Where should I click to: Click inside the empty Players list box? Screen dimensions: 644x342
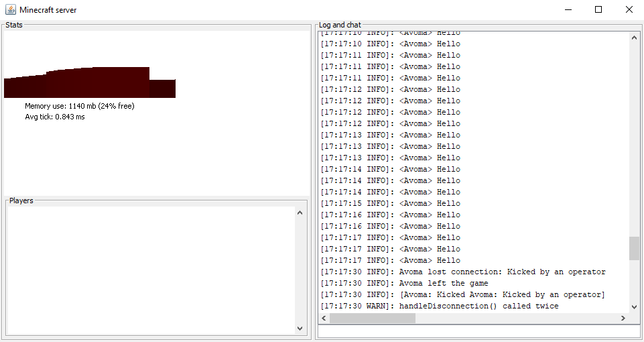(x=151, y=270)
